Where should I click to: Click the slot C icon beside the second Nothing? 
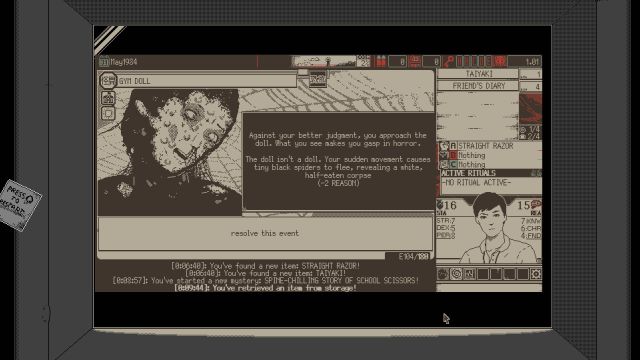coord(444,164)
